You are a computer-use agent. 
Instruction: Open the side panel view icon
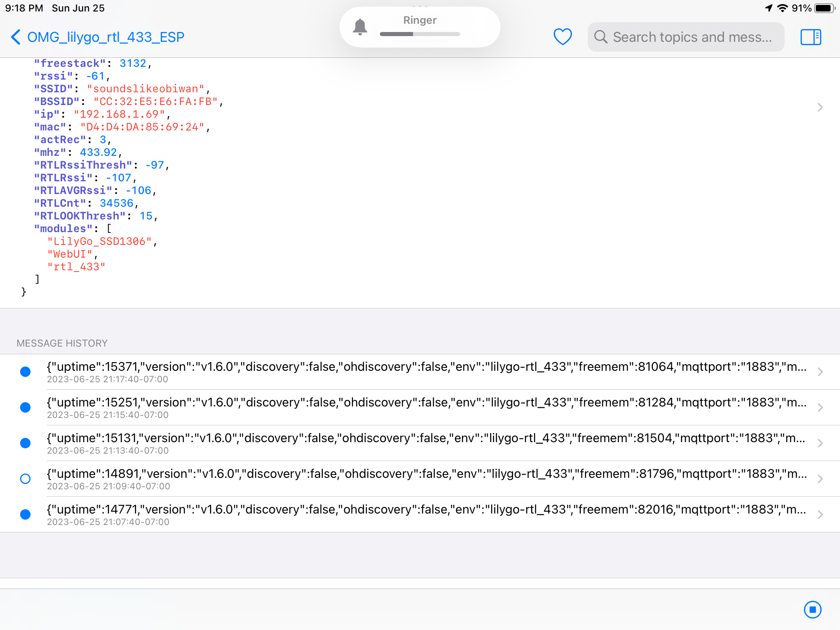810,37
